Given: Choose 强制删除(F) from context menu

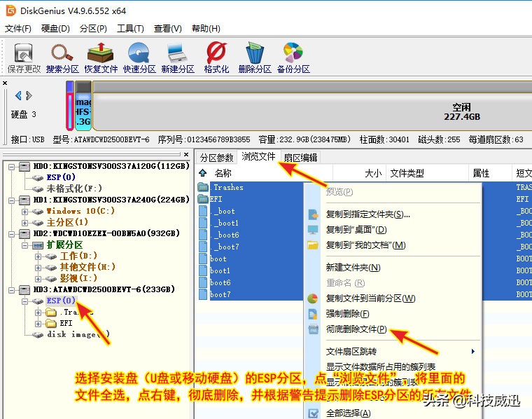Looking at the screenshot, I should 347,314.
